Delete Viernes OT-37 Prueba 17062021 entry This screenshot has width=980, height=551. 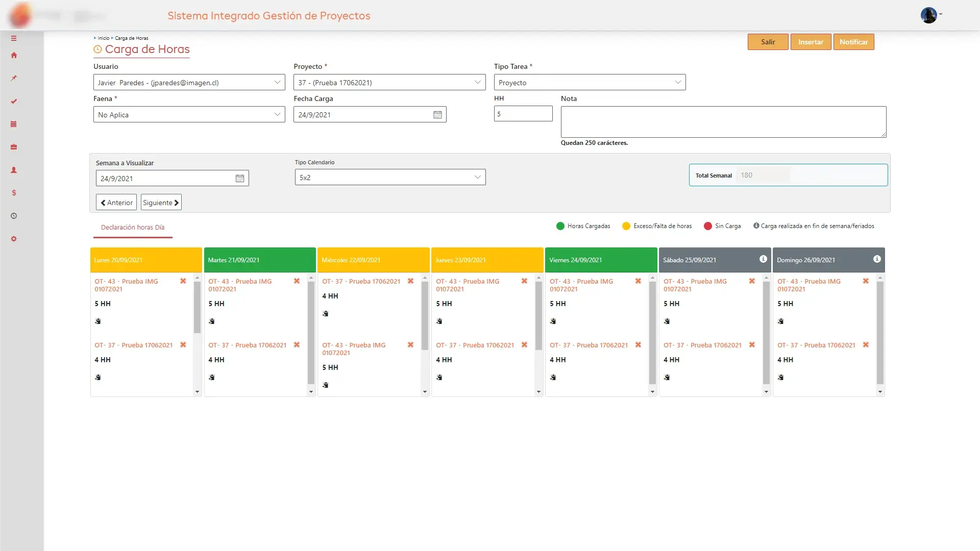(x=639, y=345)
